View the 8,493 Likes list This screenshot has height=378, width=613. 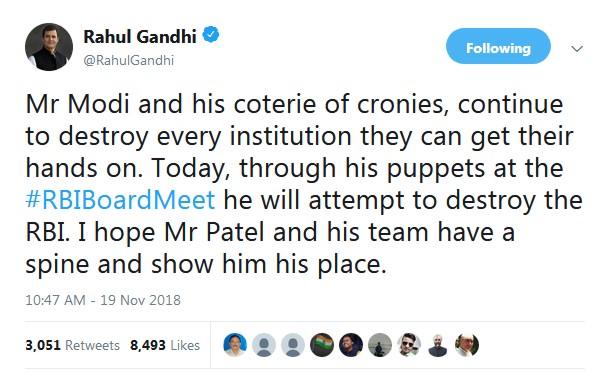(165, 345)
